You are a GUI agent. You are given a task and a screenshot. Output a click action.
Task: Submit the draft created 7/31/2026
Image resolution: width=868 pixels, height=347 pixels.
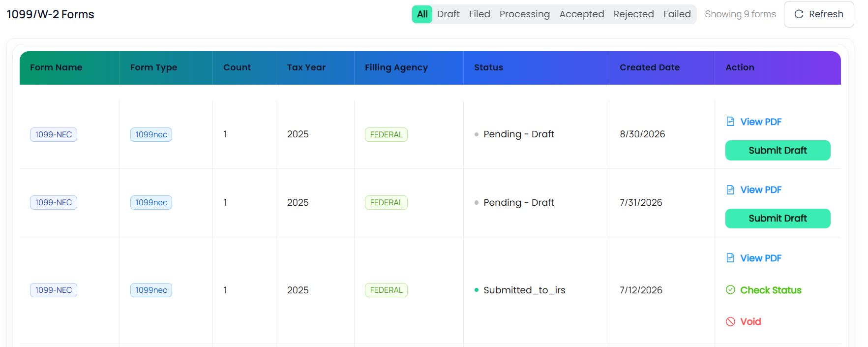click(x=778, y=218)
